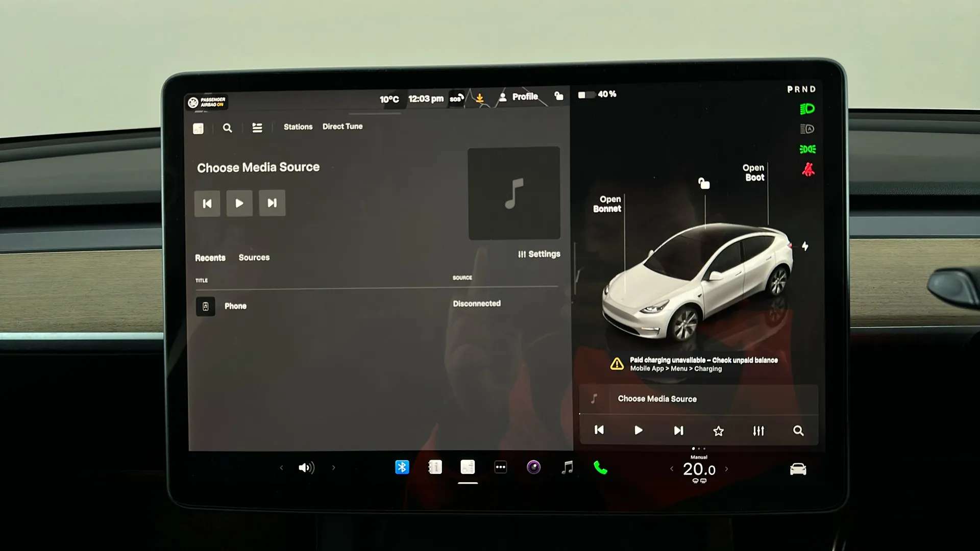Open the Profile menu
Image resolution: width=980 pixels, height=551 pixels.
click(x=518, y=97)
